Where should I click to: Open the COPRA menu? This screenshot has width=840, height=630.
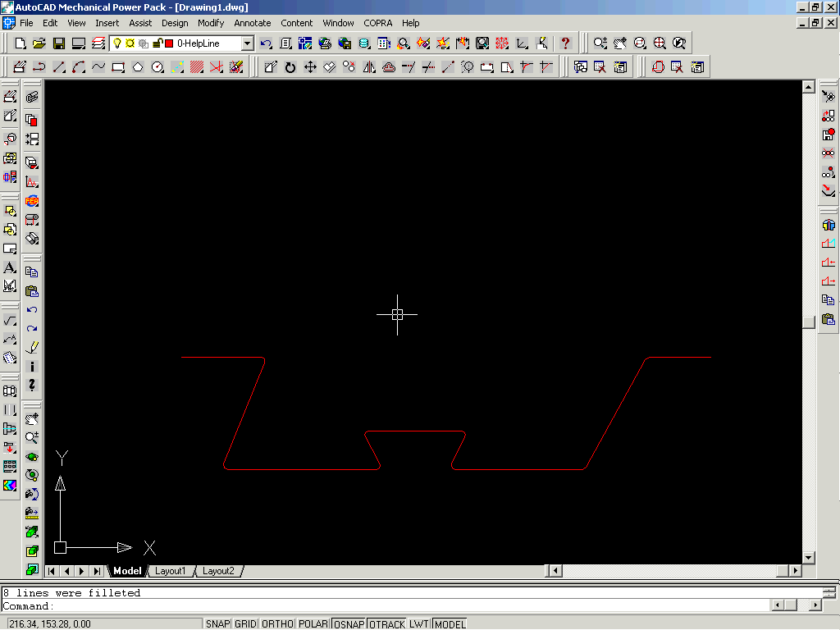pyautogui.click(x=377, y=23)
